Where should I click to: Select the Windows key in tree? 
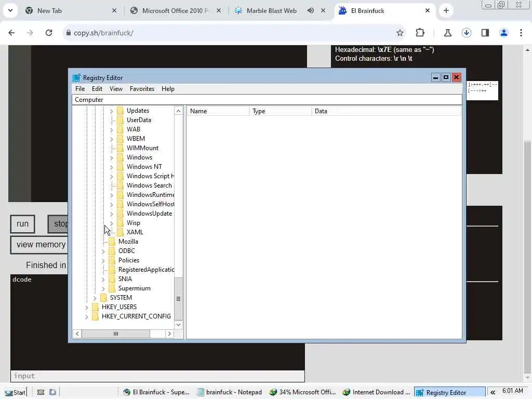[x=139, y=157]
